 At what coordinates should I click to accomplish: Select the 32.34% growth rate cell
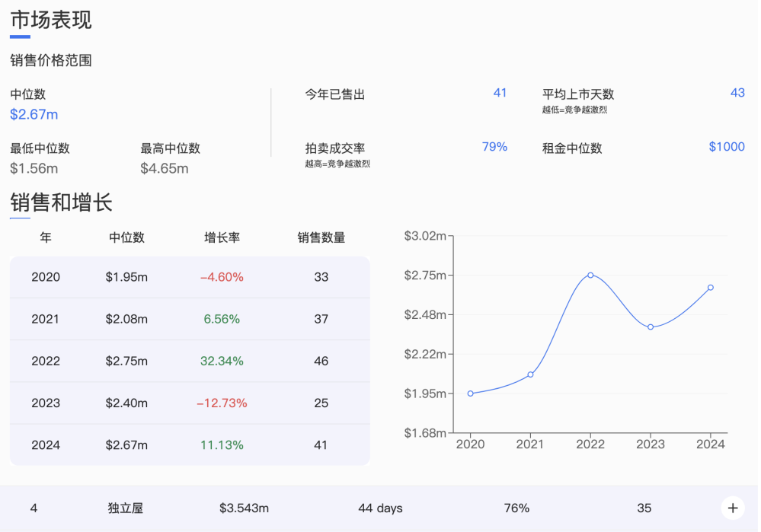[222, 361]
